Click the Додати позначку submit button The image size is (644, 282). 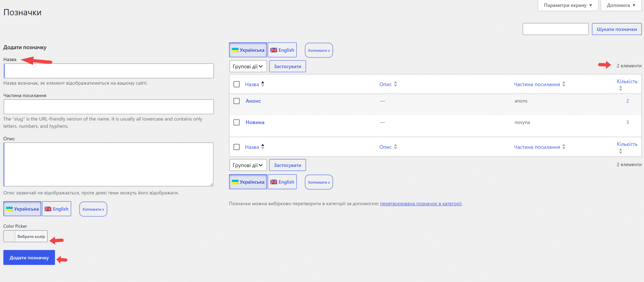[x=29, y=257]
